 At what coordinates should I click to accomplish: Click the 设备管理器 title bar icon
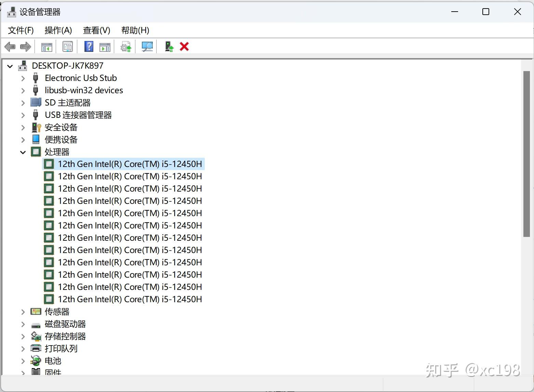coord(12,12)
